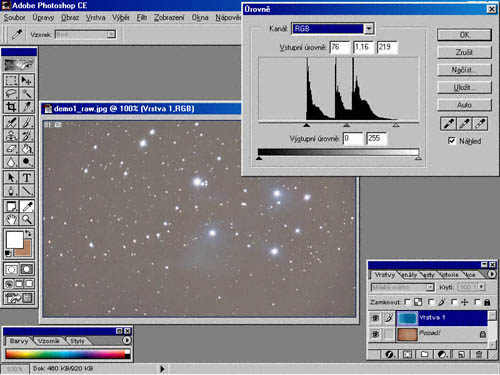Open the Obraz menu
Image resolution: width=500 pixels, height=375 pixels.
70,17
